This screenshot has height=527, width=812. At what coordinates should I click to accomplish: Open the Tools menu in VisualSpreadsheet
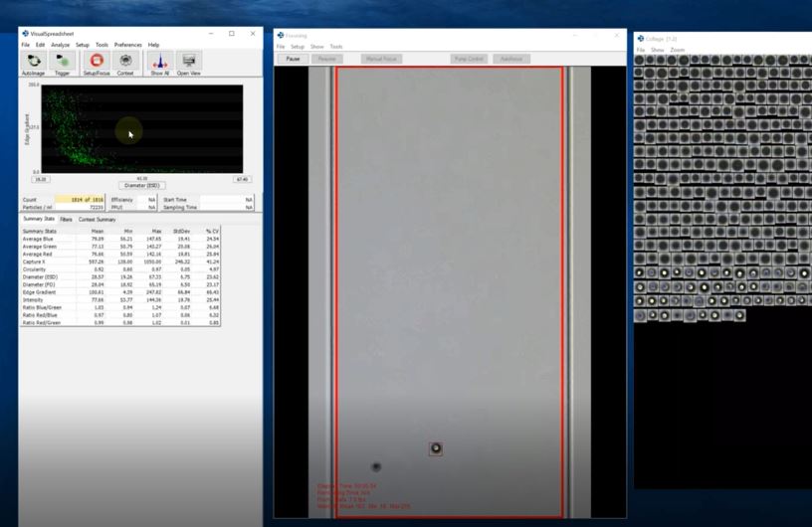click(x=102, y=45)
